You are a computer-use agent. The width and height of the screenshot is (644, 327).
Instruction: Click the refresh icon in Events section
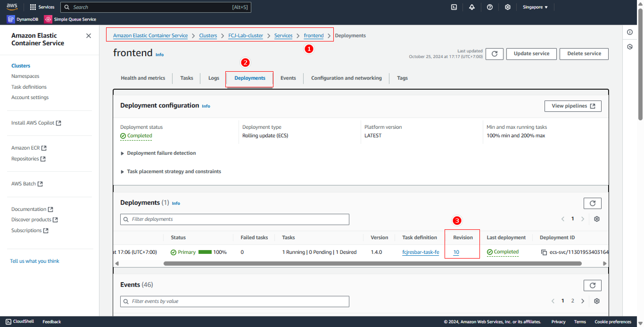click(x=593, y=285)
